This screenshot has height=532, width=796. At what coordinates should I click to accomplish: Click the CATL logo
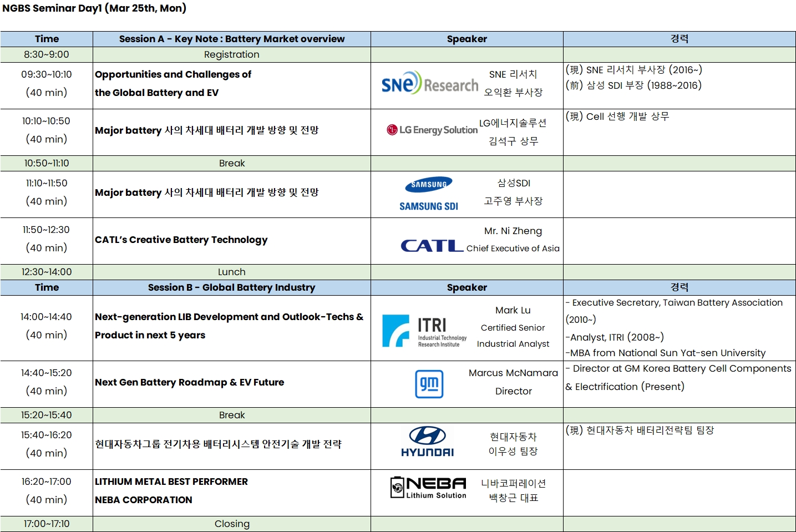point(432,246)
